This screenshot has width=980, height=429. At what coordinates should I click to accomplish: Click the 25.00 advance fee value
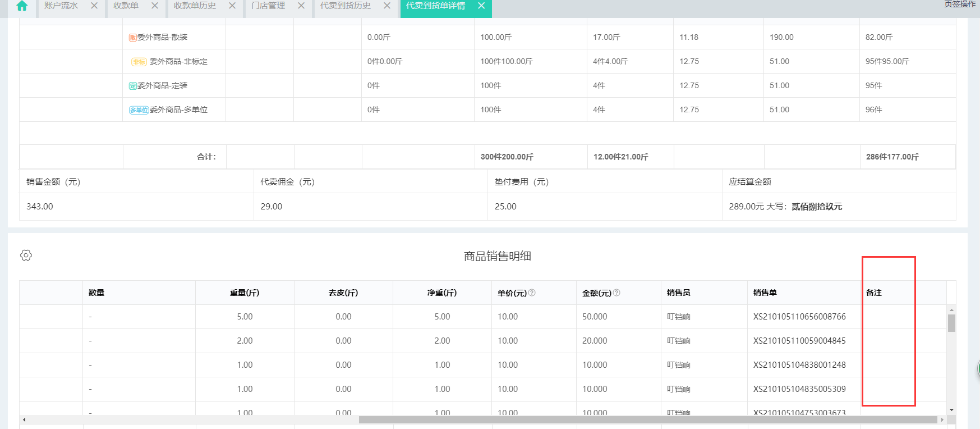[505, 207]
